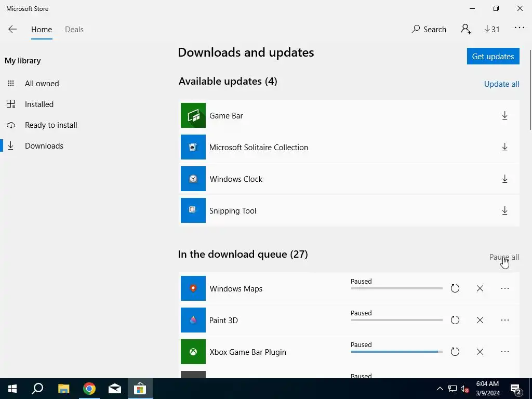Screen dimensions: 532x399
Task: Open the notification center icon
Action: 516,389
